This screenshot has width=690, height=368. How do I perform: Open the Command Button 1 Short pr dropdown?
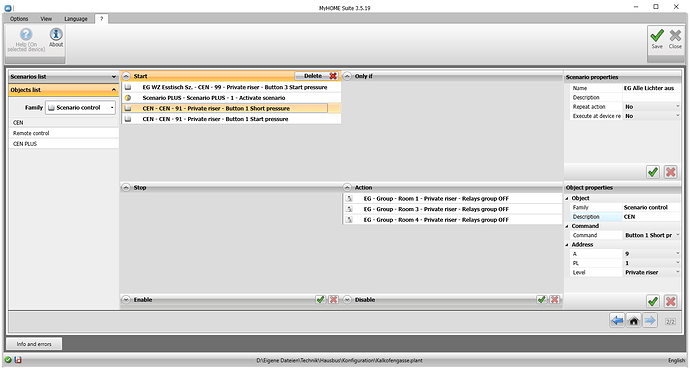coord(678,235)
